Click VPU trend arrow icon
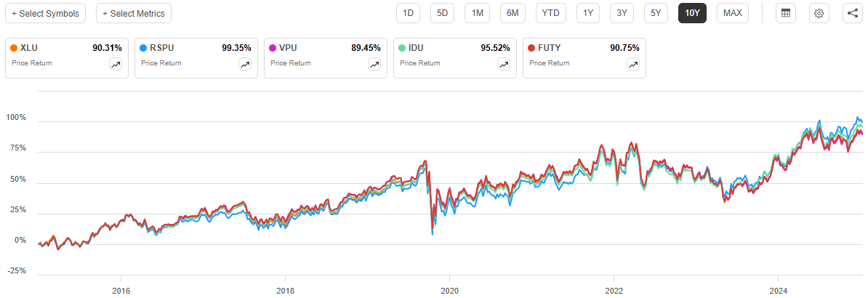868x298 pixels. pos(374,64)
